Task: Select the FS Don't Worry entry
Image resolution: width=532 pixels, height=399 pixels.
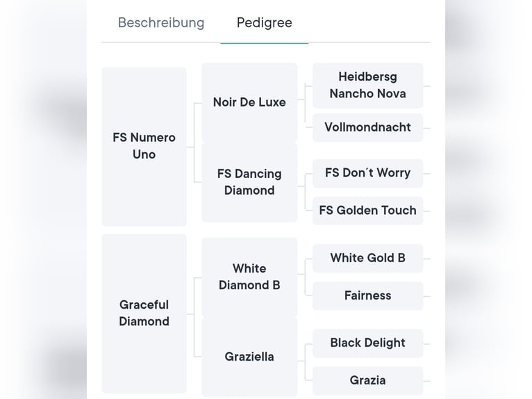Action: [x=367, y=173]
